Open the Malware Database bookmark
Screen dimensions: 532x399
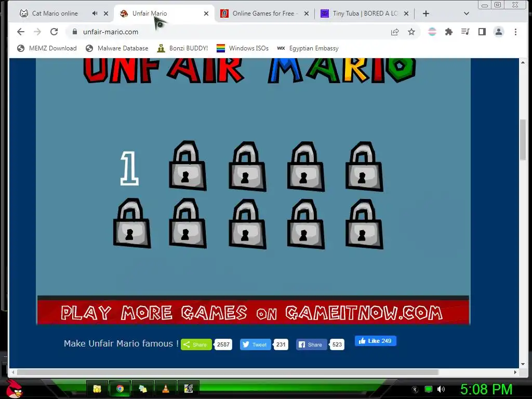[x=117, y=48]
